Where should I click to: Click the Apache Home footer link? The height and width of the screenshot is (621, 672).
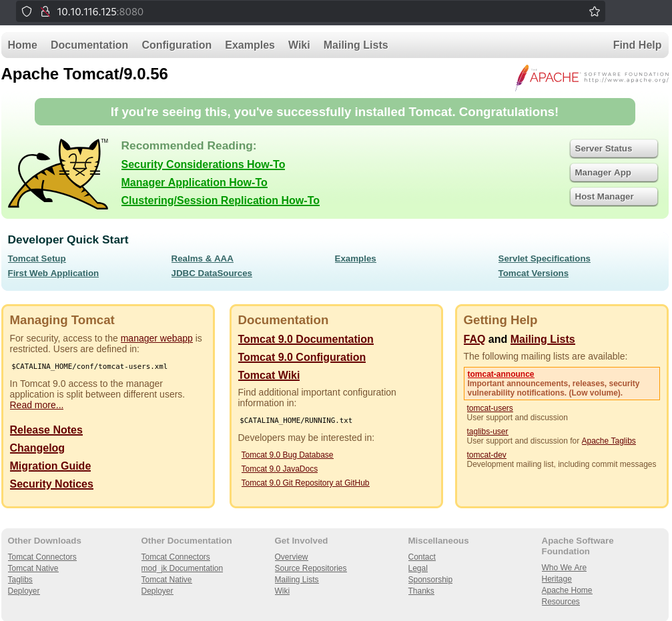567,590
